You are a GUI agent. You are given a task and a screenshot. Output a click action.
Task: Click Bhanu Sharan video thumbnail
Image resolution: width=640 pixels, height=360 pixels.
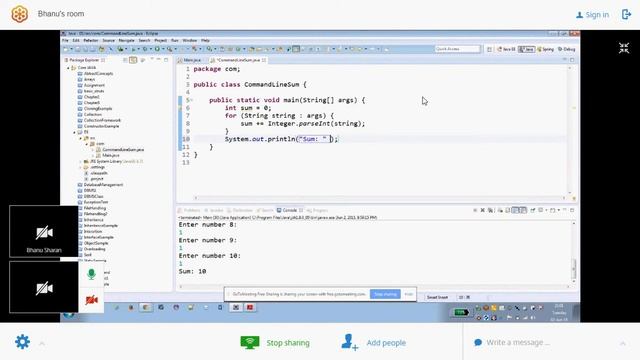pyautogui.click(x=44, y=231)
